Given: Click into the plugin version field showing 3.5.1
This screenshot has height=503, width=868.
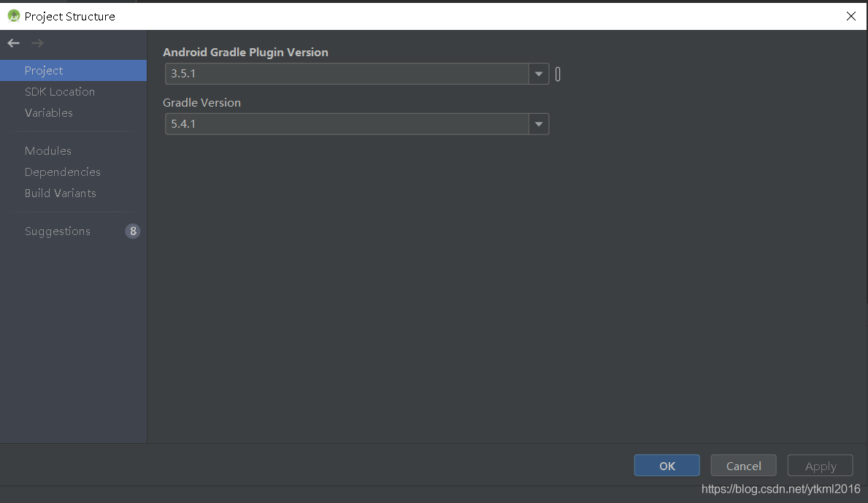Looking at the screenshot, I should click(347, 74).
